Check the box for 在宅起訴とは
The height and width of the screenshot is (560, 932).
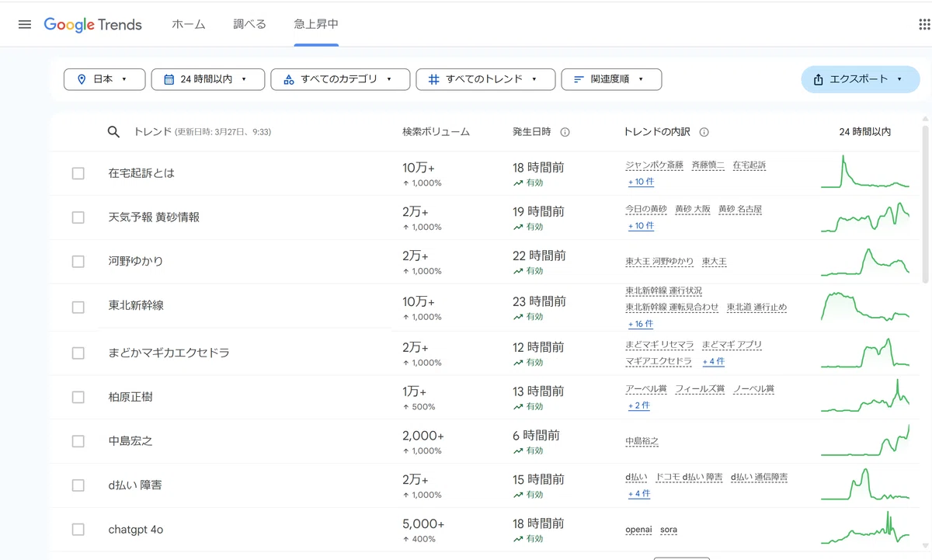point(78,173)
